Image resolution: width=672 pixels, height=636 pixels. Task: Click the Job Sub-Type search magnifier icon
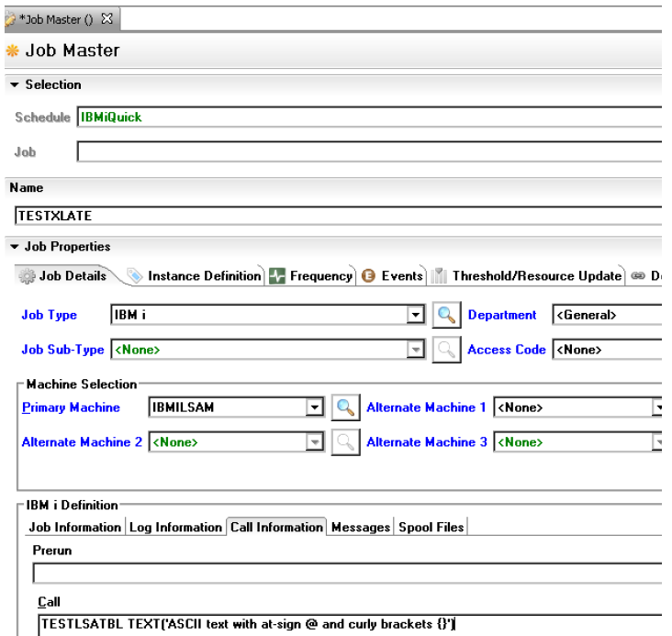(x=446, y=350)
